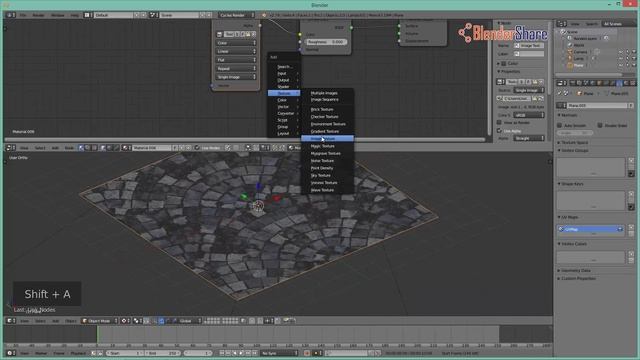
Task: Expand the Custom Properties panel
Action: click(x=577, y=278)
